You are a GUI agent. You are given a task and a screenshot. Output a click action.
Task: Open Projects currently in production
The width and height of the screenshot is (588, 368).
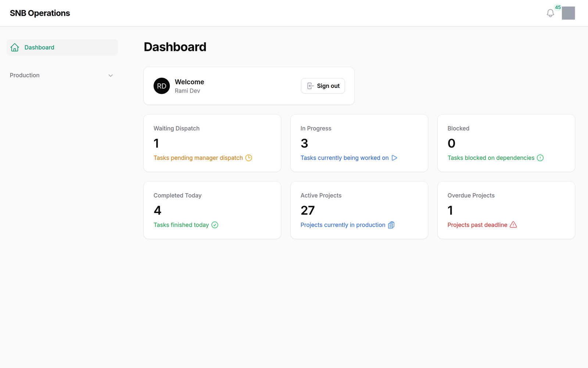pyautogui.click(x=343, y=225)
